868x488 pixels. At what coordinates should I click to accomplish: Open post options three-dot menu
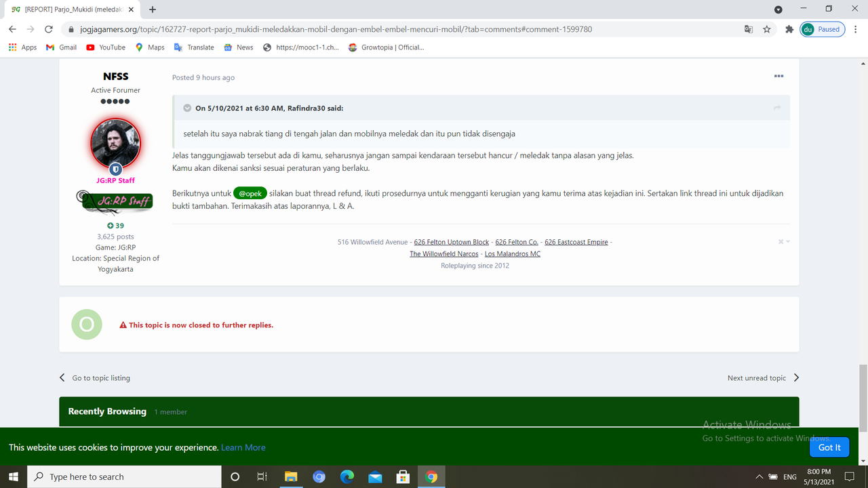778,76
